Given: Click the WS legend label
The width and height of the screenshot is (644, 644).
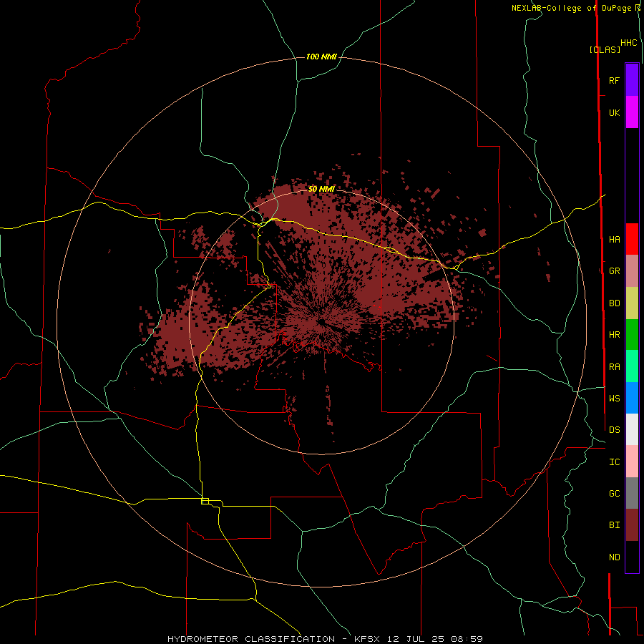Looking at the screenshot, I should point(614,398).
